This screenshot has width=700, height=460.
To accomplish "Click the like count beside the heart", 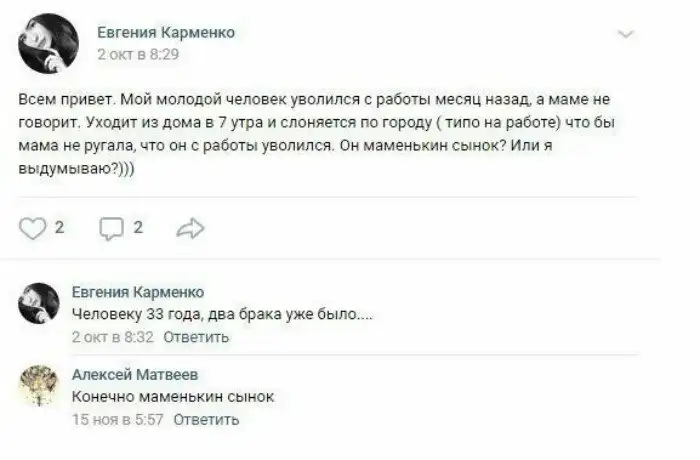I will click(x=59, y=228).
